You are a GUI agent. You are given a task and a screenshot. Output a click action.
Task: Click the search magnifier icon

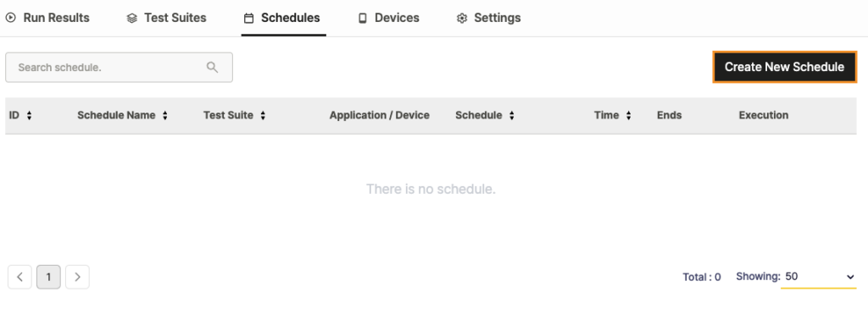(x=212, y=67)
